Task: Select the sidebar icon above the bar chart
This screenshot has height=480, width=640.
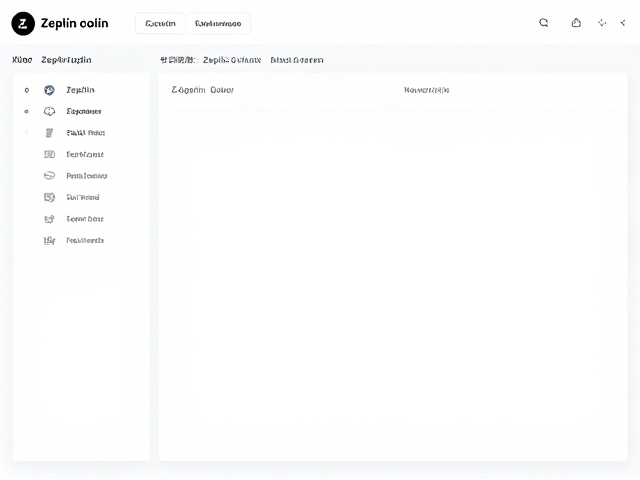Action: click(49, 219)
